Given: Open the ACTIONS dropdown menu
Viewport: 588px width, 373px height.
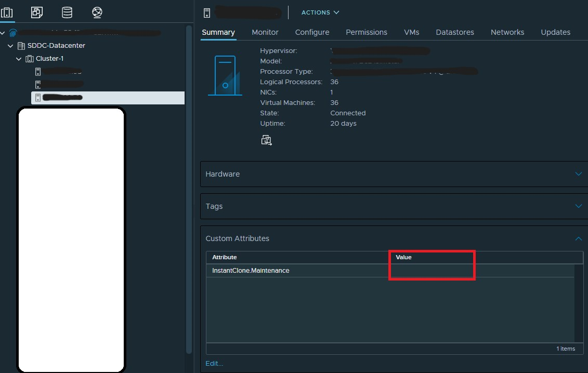Looking at the screenshot, I should (320, 12).
